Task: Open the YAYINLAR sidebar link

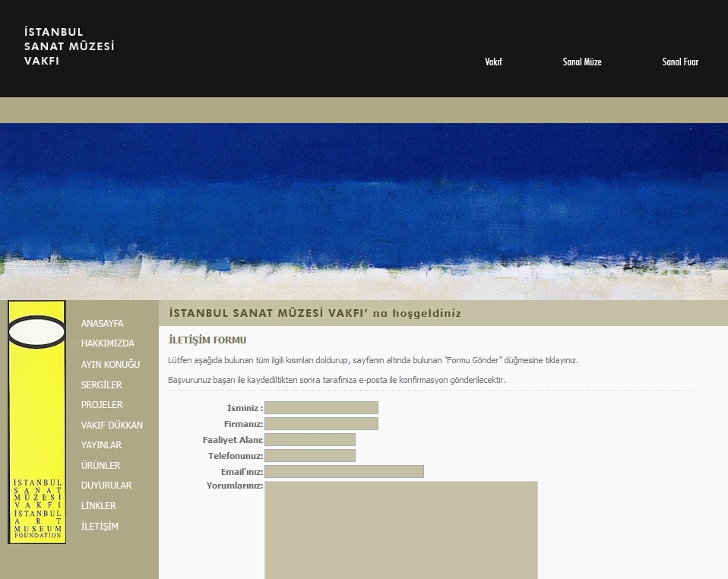Action: (x=101, y=445)
